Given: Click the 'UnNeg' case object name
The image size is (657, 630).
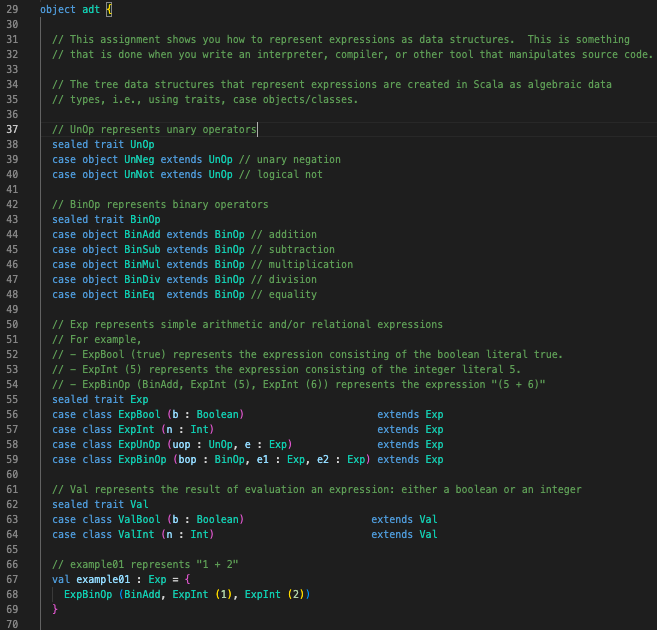Looking at the screenshot, I should click(x=139, y=160).
